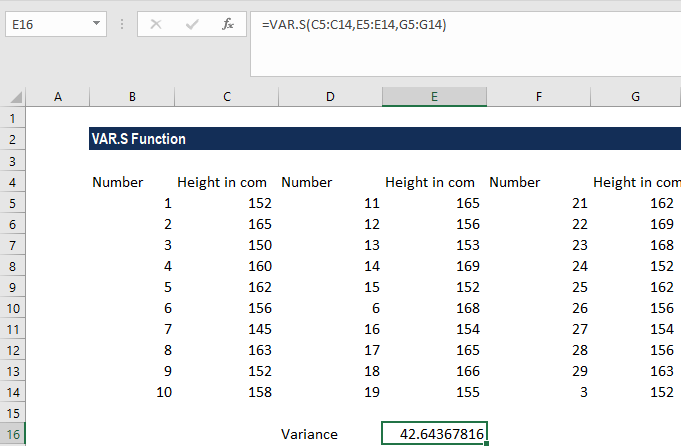The image size is (681, 446).
Task: Select row 4 header
Action: [x=13, y=182]
